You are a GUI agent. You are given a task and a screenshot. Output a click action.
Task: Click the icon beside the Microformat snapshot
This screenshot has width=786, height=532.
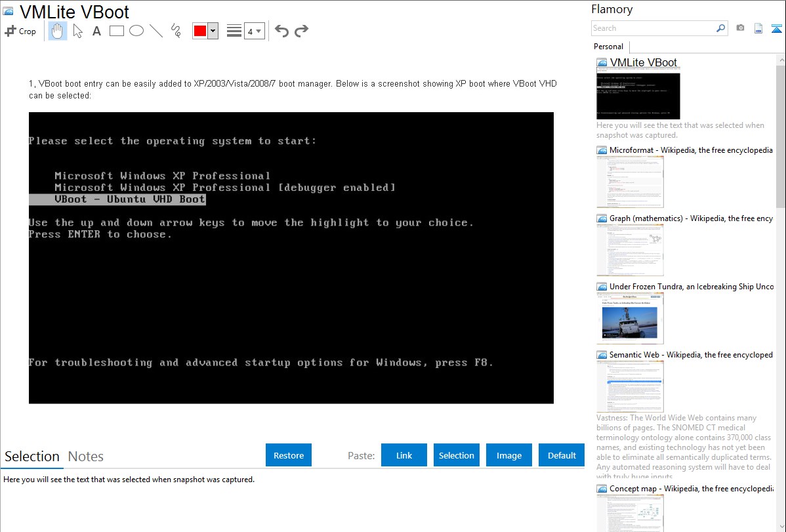tap(602, 150)
